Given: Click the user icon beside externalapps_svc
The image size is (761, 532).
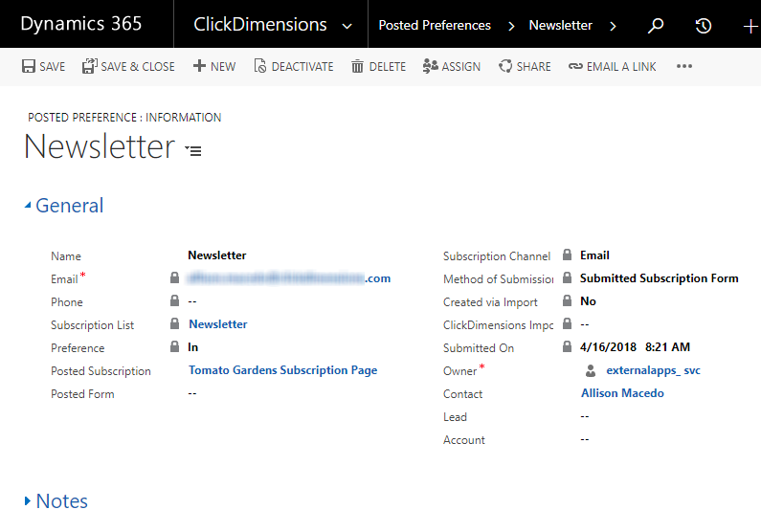Looking at the screenshot, I should 591,370.
